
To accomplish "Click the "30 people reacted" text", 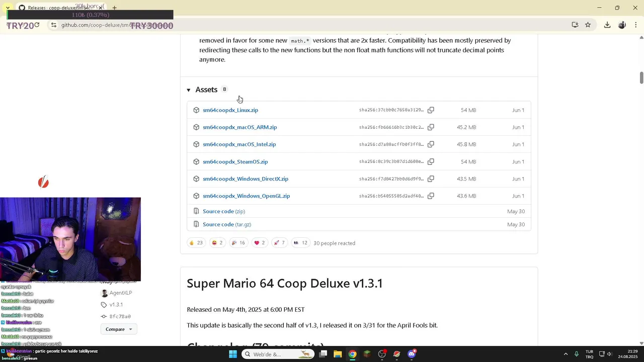I will pyautogui.click(x=334, y=243).
